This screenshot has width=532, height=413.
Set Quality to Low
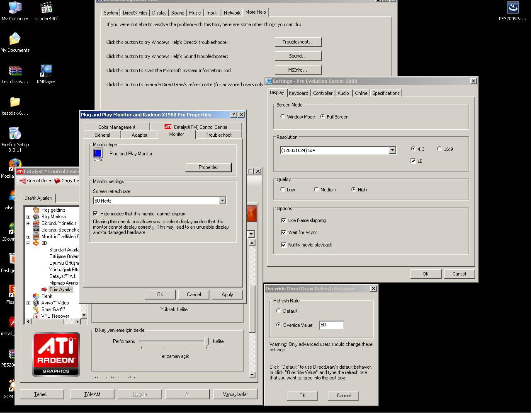tap(283, 190)
